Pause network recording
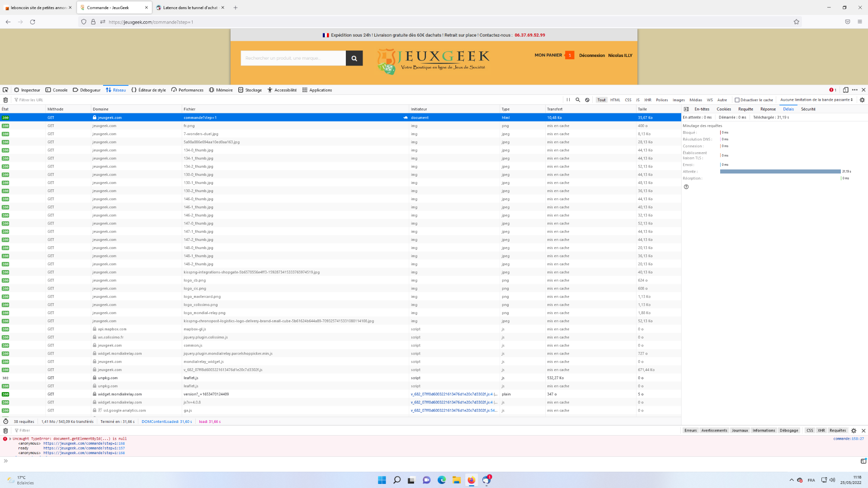This screenshot has height=488, width=868. (568, 100)
